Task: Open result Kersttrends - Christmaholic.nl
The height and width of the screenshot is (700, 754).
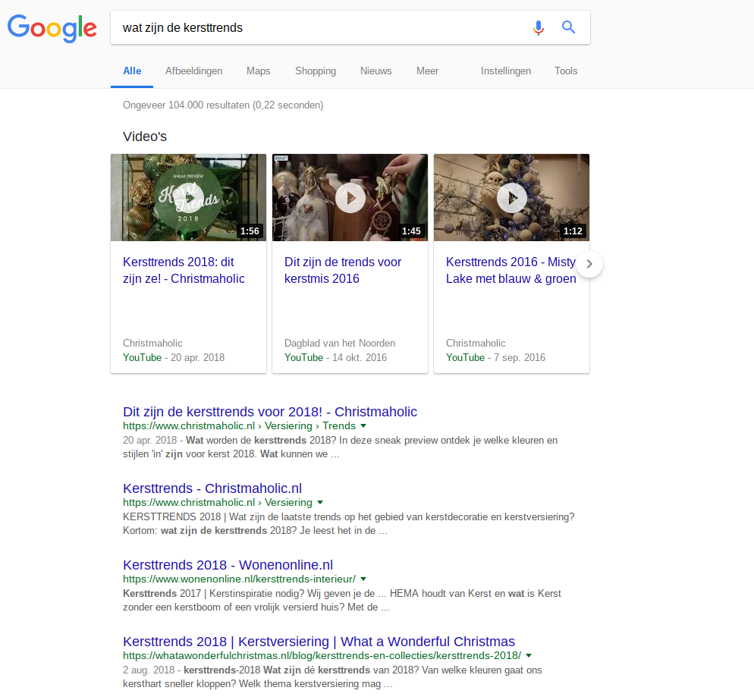Action: [212, 488]
